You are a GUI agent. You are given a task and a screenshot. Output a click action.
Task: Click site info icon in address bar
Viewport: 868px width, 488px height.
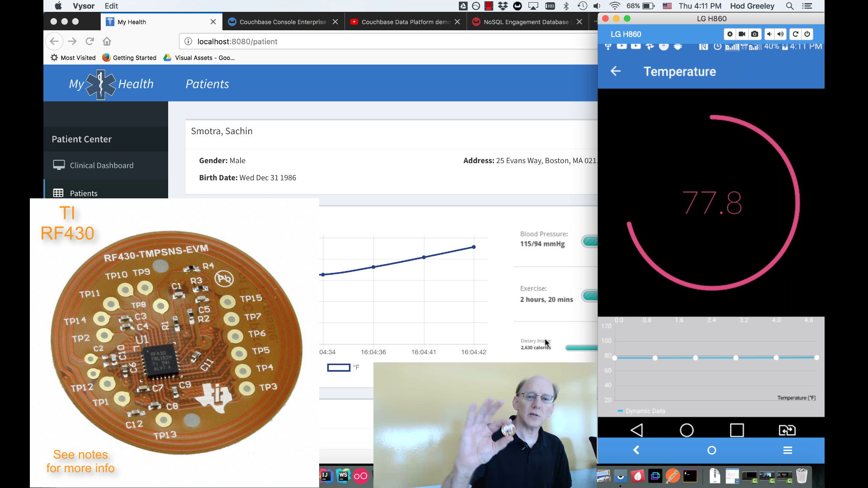(188, 41)
